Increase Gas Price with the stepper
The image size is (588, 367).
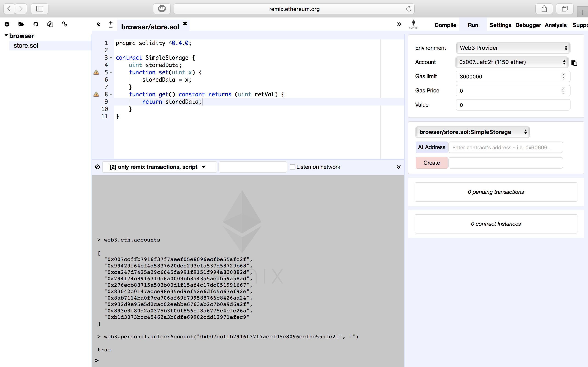[x=563, y=89]
